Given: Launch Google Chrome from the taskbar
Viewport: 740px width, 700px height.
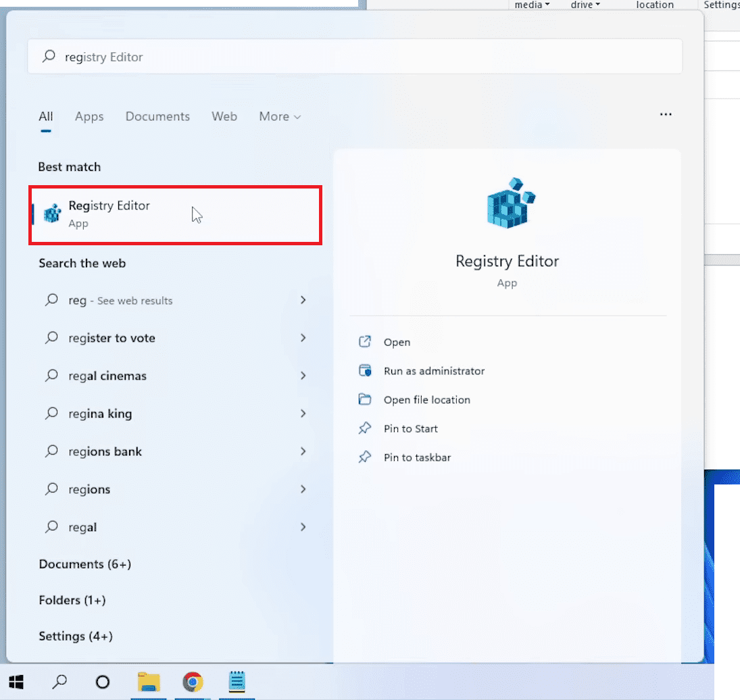Looking at the screenshot, I should click(x=193, y=682).
